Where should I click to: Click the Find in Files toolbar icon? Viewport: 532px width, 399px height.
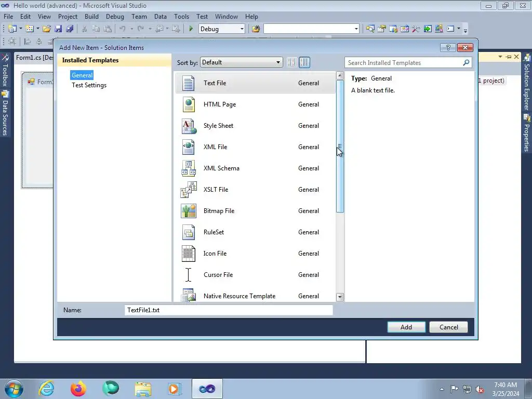[256, 29]
